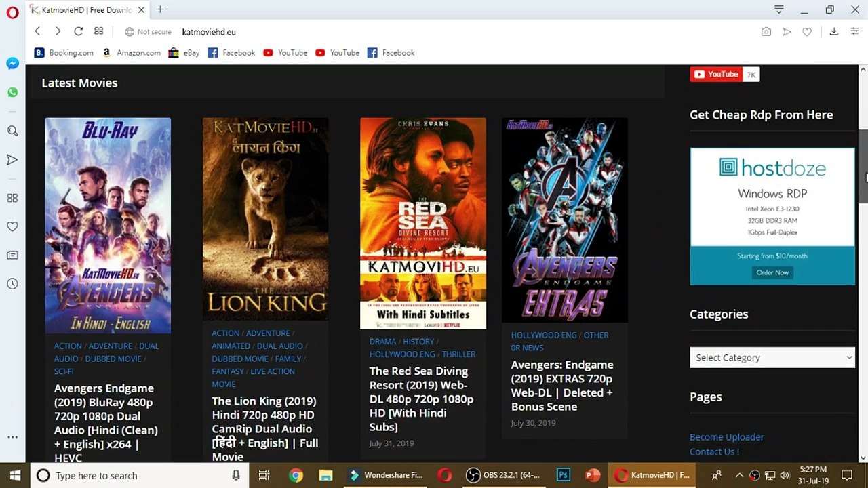Open My Flow in the sidebar
Screen dimensions: 868x488
(x=12, y=160)
